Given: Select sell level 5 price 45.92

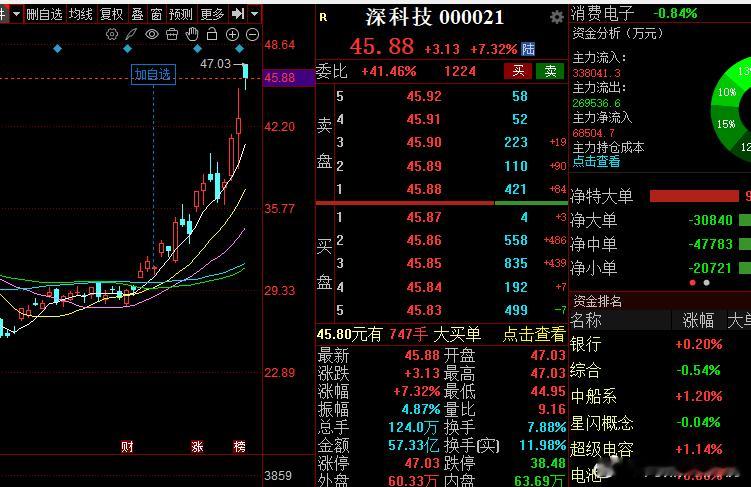Looking at the screenshot, I should pyautogui.click(x=424, y=96).
